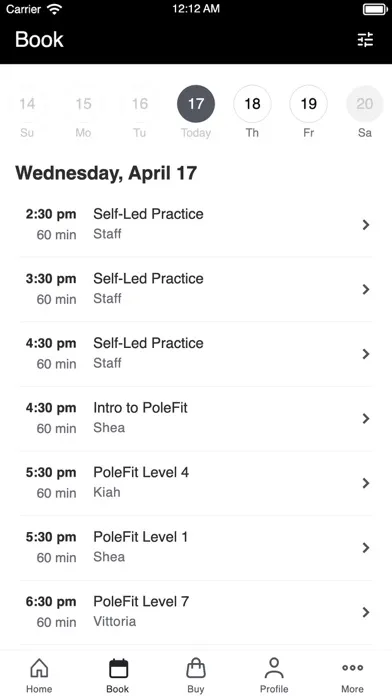The width and height of the screenshot is (392, 696).
Task: Select Saturday 20 in date strip
Action: [x=365, y=104]
